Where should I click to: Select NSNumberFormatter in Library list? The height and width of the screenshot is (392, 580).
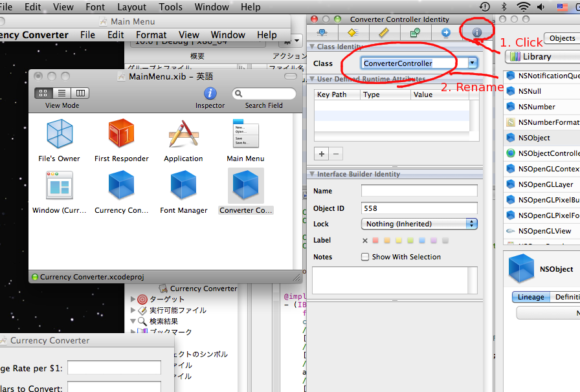pyautogui.click(x=542, y=122)
